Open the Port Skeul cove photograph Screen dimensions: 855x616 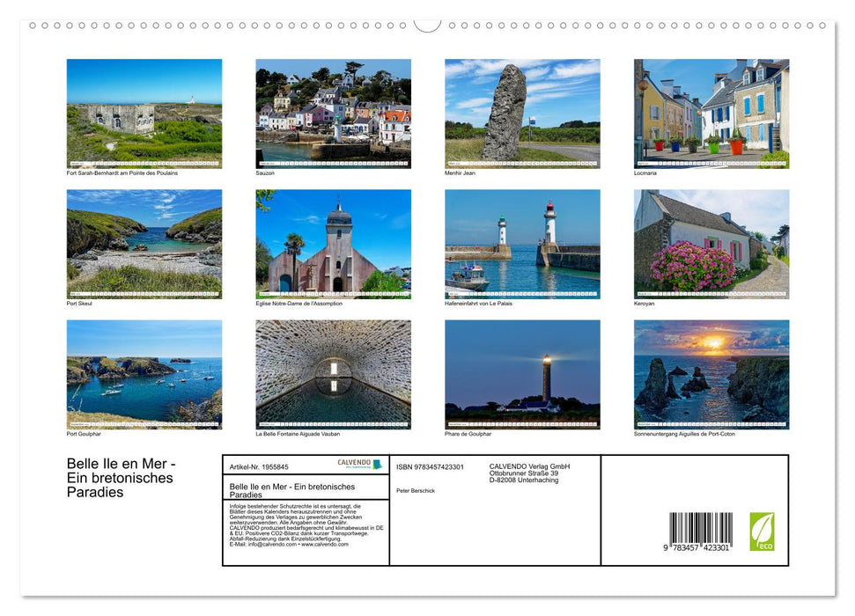[x=144, y=242]
